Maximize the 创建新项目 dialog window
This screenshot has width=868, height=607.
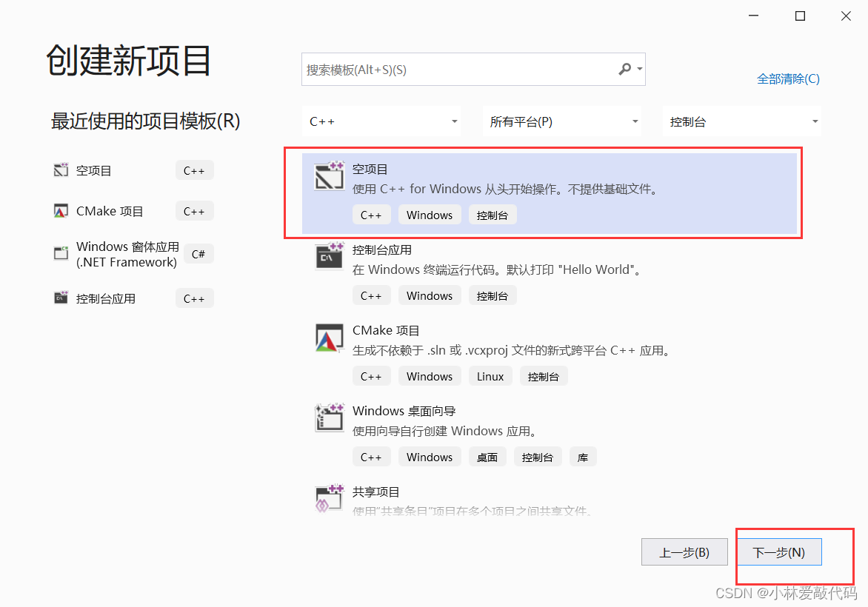coord(800,16)
